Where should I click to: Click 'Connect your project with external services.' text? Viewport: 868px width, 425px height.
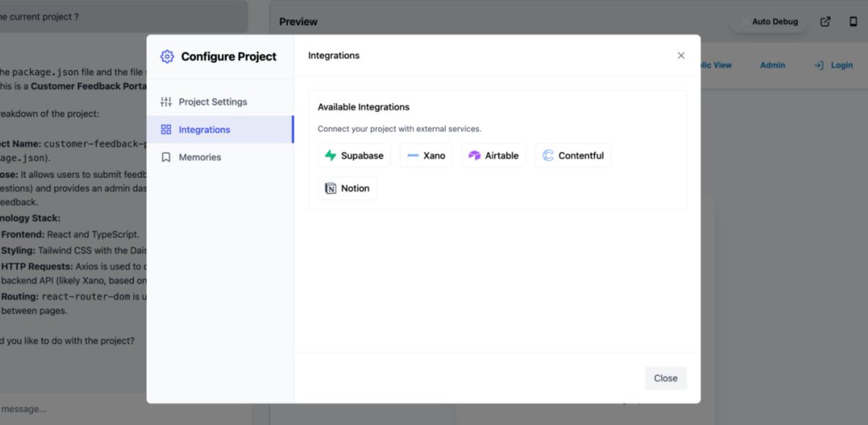click(x=399, y=129)
